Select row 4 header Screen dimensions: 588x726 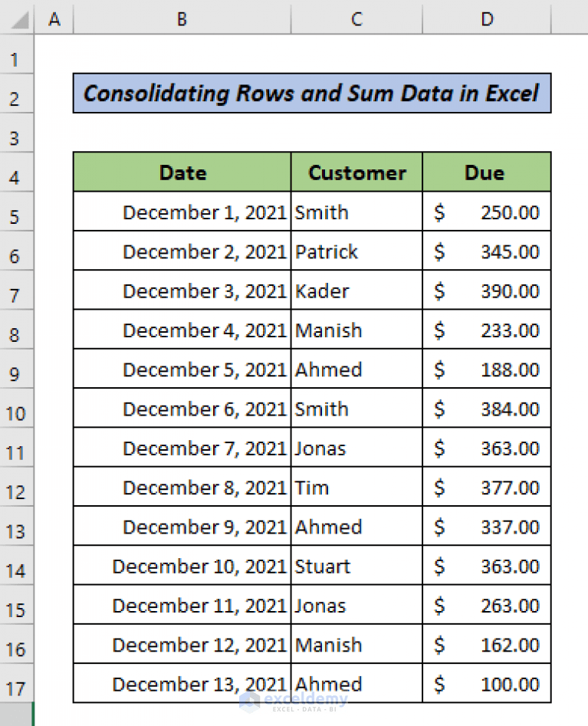(x=17, y=172)
